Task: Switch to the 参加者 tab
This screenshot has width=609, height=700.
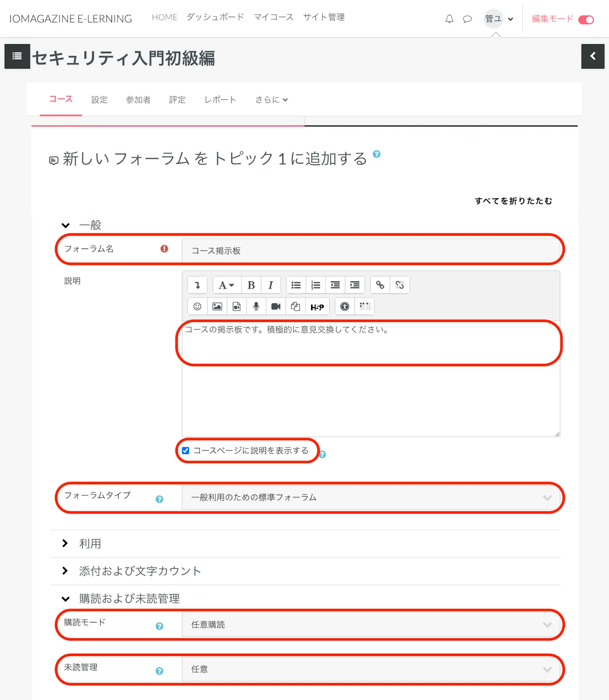Action: click(x=138, y=100)
